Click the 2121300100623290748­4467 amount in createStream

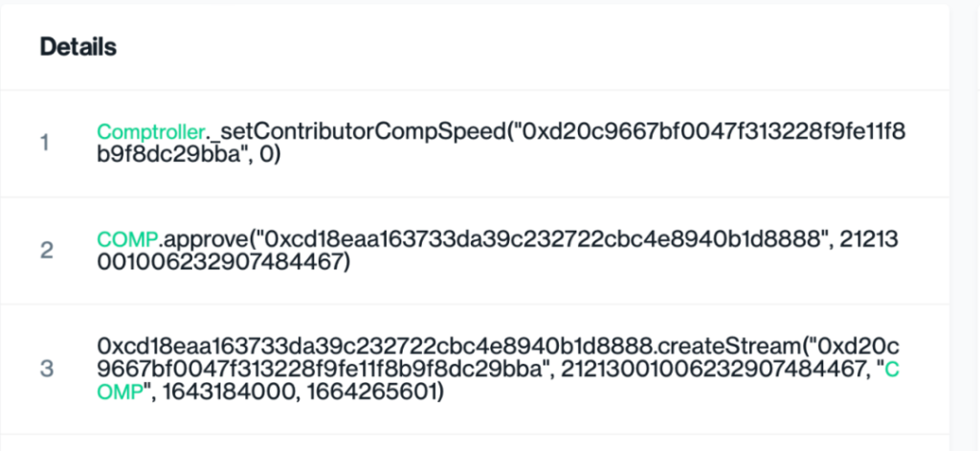[x=710, y=370]
